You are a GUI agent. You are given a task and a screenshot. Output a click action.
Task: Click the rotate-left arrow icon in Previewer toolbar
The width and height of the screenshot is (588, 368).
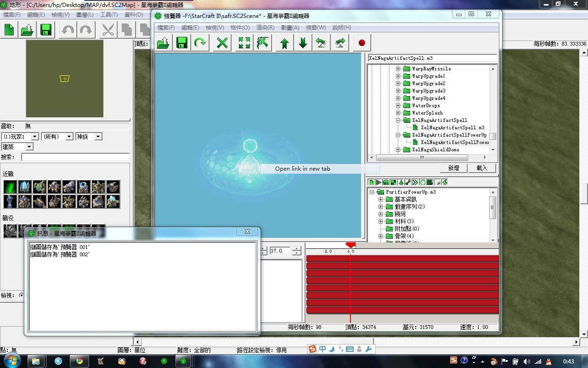click(321, 43)
